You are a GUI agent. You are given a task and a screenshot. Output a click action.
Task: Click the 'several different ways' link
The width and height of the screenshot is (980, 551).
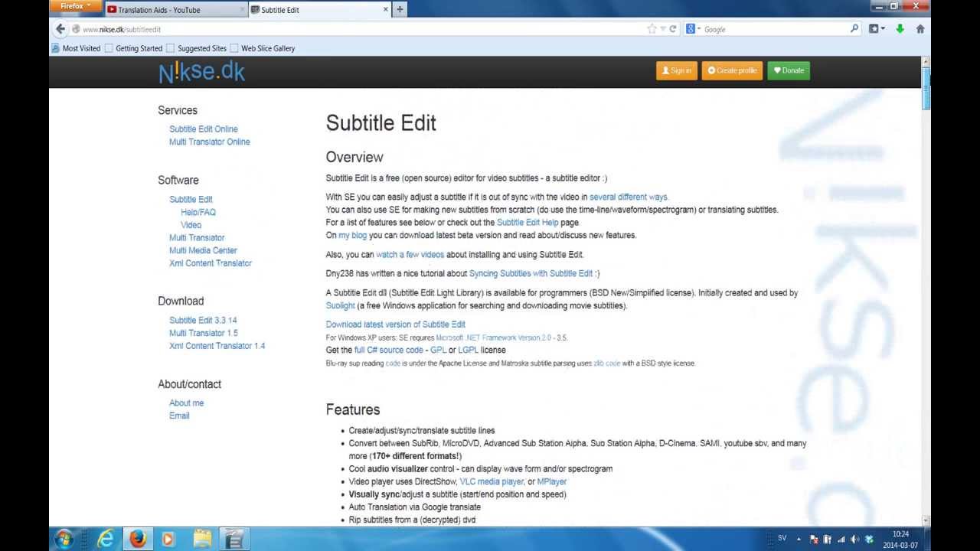coord(629,197)
